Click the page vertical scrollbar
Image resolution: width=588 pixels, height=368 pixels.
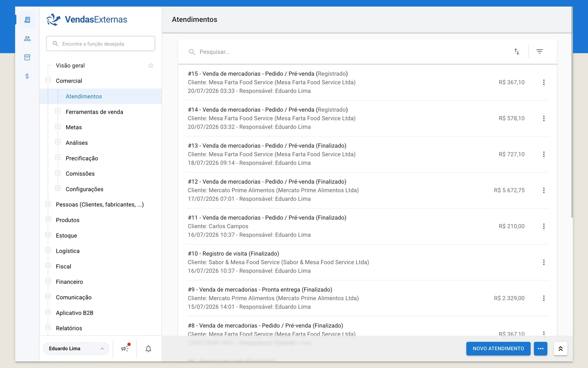tap(572, 112)
